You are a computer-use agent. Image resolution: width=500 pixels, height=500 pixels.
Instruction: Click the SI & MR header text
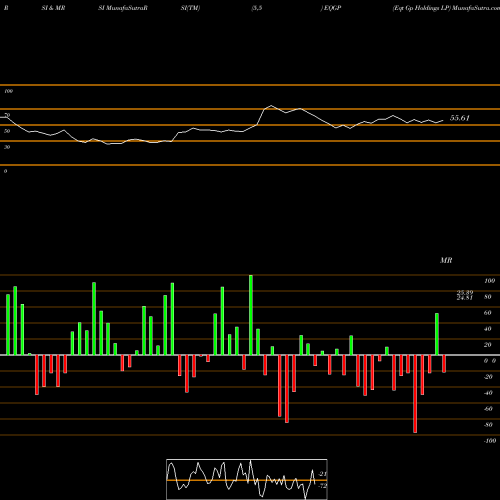(x=53, y=8)
